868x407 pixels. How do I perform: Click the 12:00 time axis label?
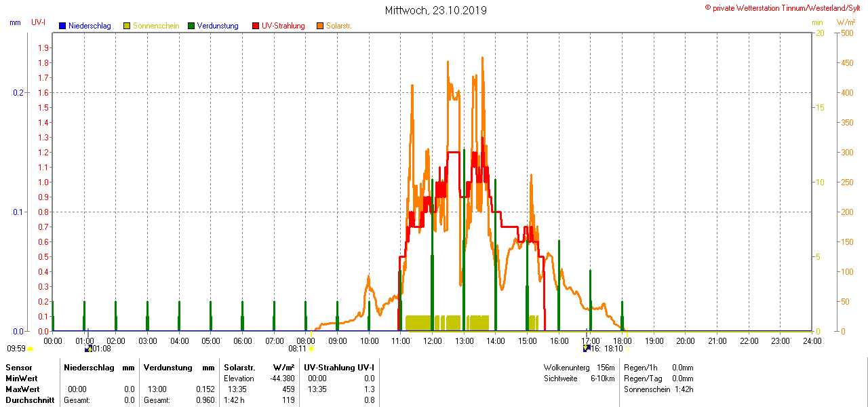click(x=432, y=341)
